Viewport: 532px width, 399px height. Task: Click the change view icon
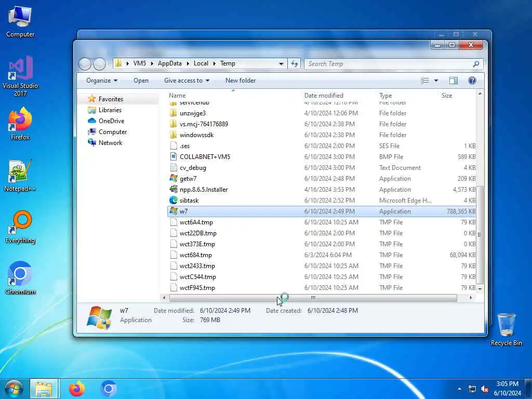425,81
